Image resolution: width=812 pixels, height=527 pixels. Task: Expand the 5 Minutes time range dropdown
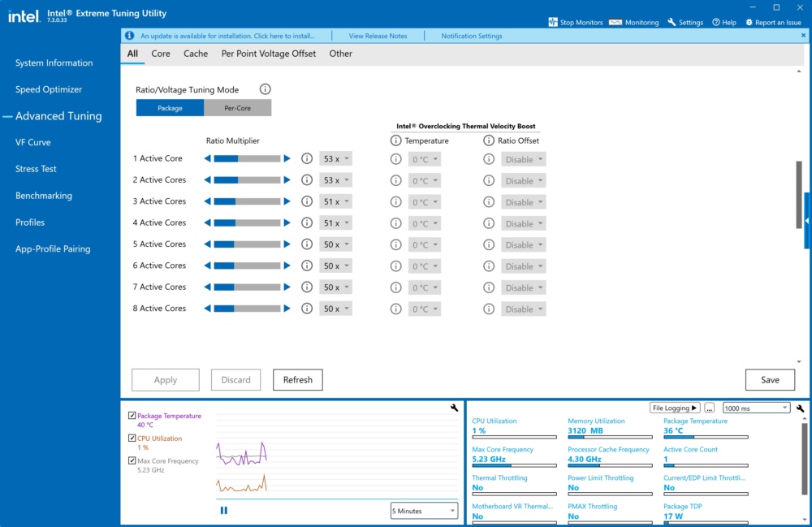pos(424,511)
